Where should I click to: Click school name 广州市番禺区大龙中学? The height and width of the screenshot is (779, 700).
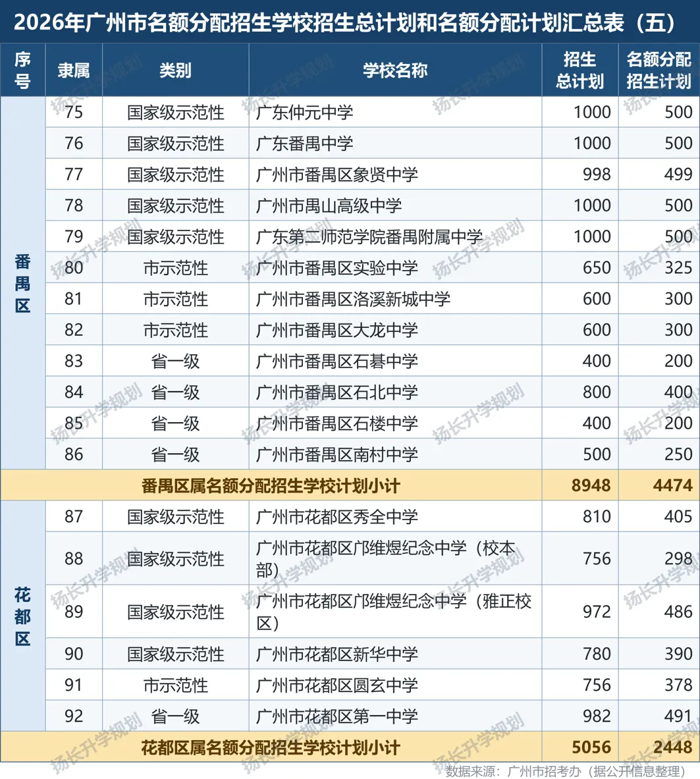pyautogui.click(x=337, y=330)
